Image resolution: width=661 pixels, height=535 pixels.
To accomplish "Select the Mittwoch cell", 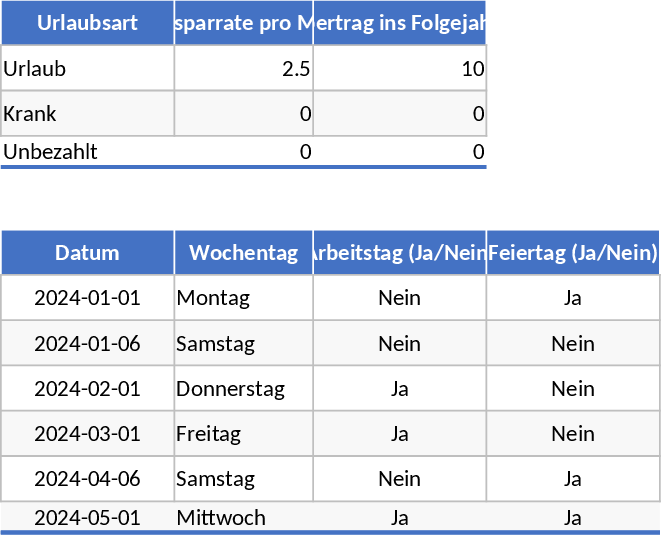I will 243,518.
